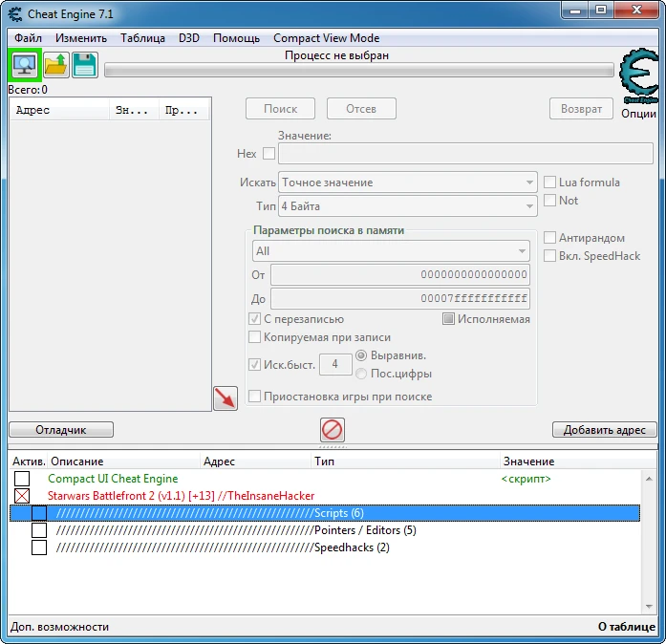Select Starwars Battlefront 2 (v1.1) row
The width and height of the screenshot is (666, 644).
(x=325, y=496)
